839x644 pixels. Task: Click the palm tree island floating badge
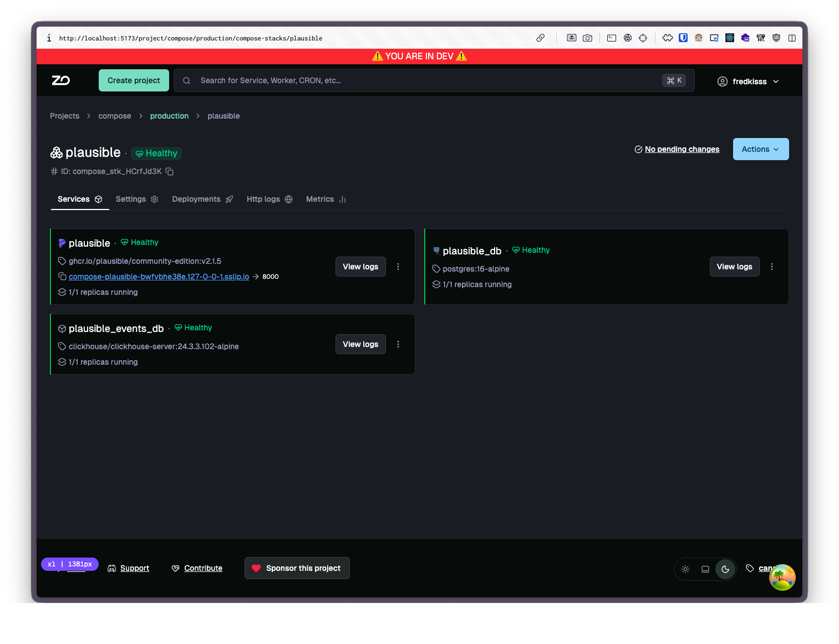click(x=782, y=577)
